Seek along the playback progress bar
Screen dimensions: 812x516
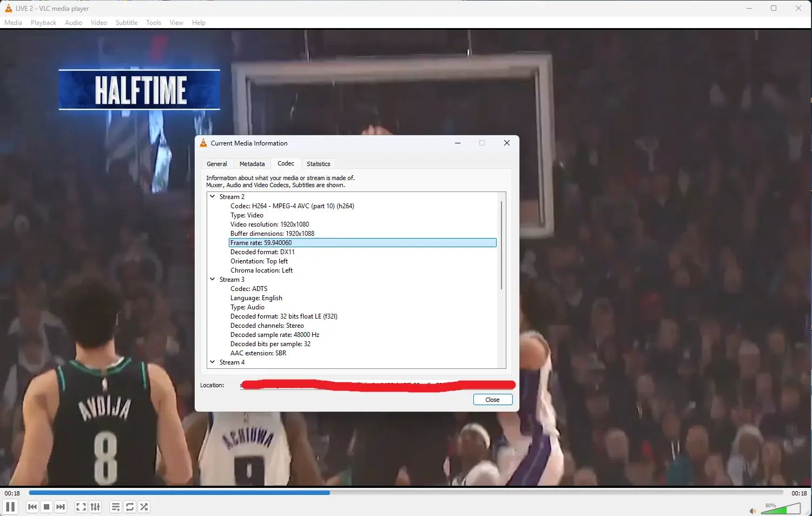(x=406, y=493)
